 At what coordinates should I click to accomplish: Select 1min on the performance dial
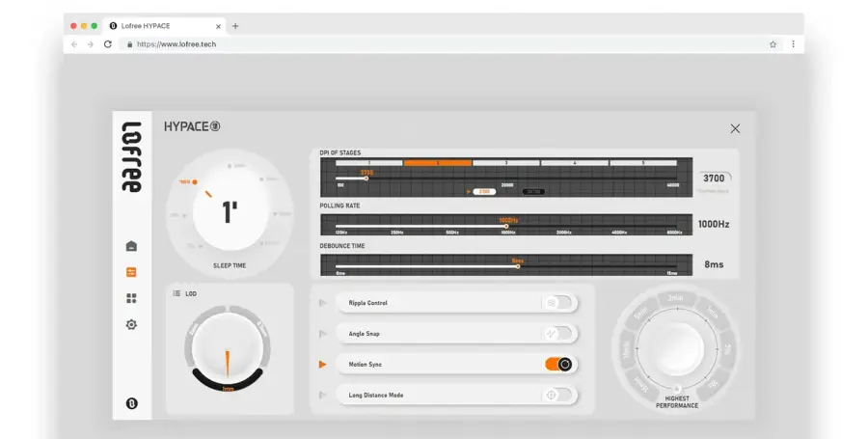pos(712,313)
